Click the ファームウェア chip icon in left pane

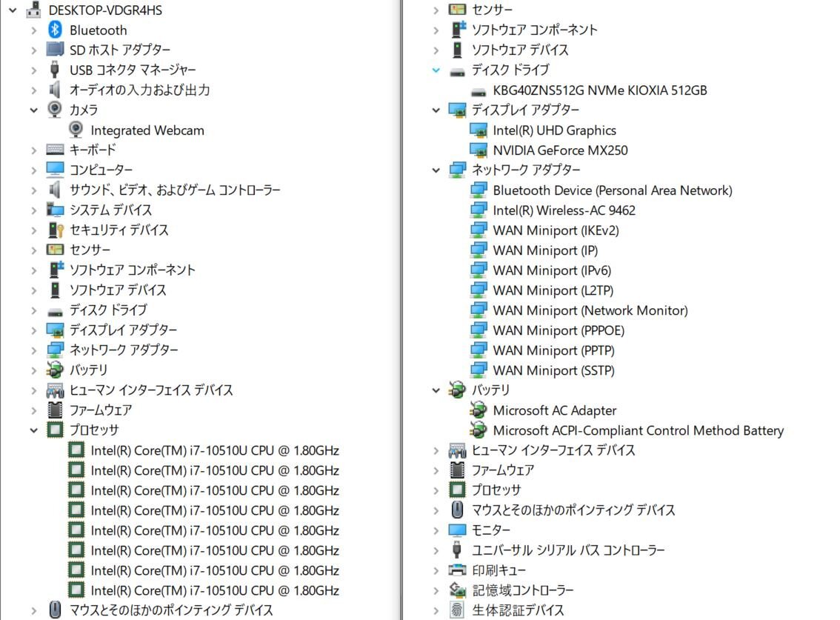tap(55, 410)
